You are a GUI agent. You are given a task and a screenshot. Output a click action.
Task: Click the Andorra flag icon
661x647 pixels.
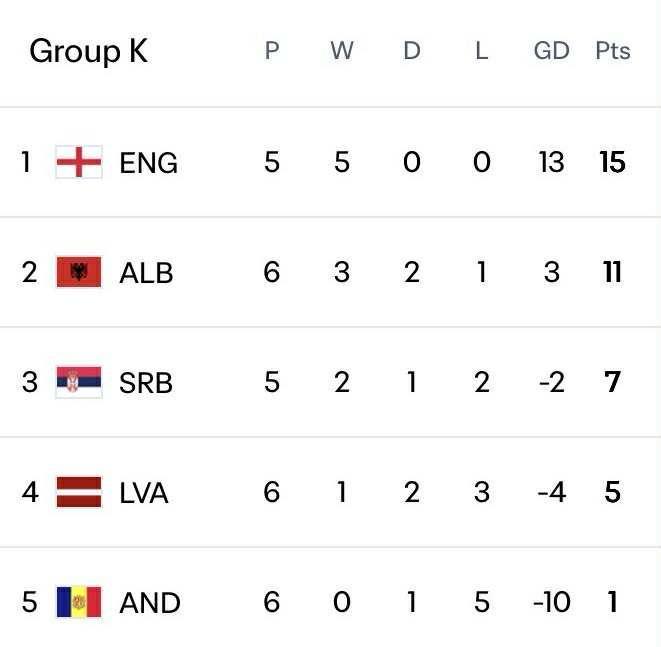click(79, 602)
